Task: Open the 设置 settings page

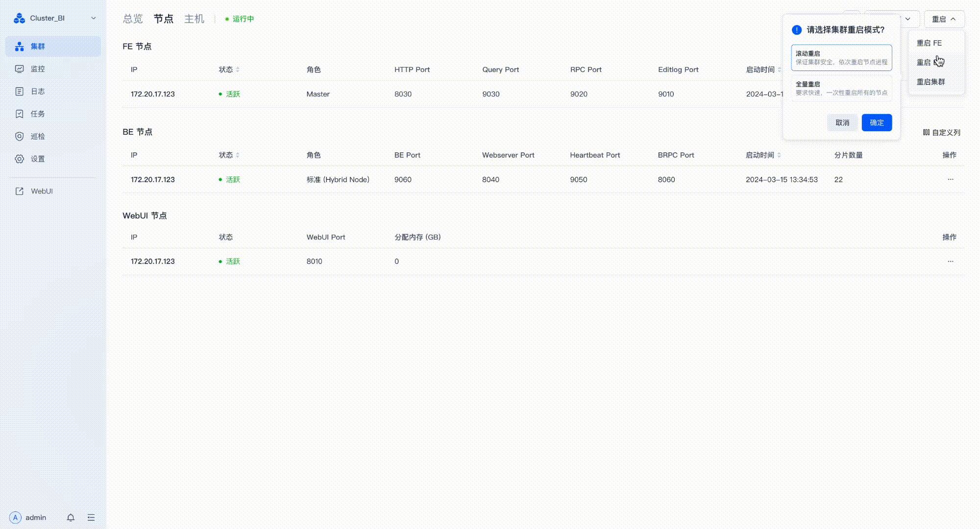Action: [53, 159]
